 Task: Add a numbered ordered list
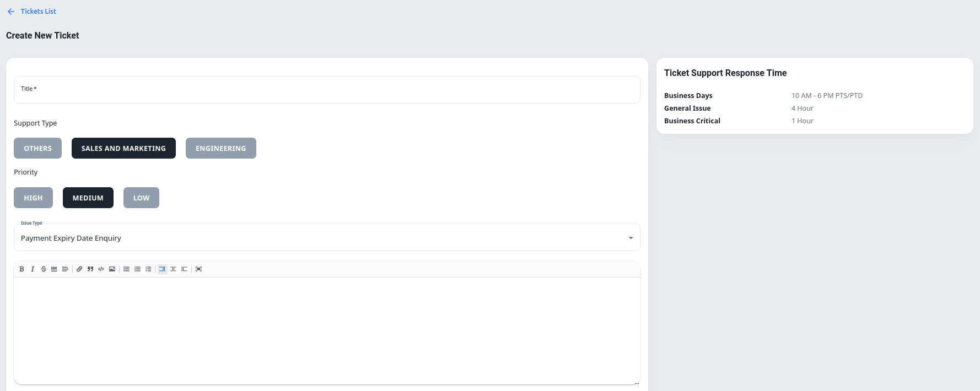point(137,269)
